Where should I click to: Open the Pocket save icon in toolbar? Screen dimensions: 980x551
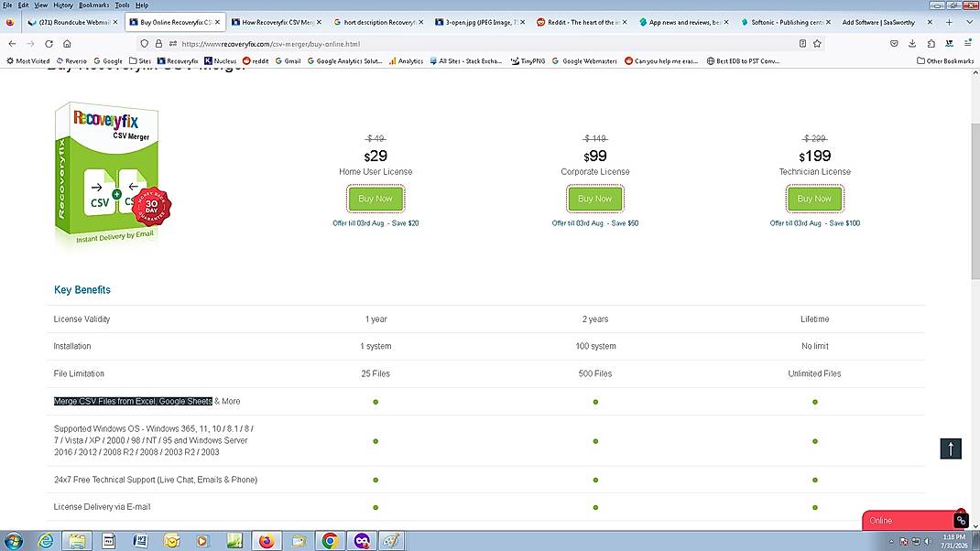coord(894,44)
